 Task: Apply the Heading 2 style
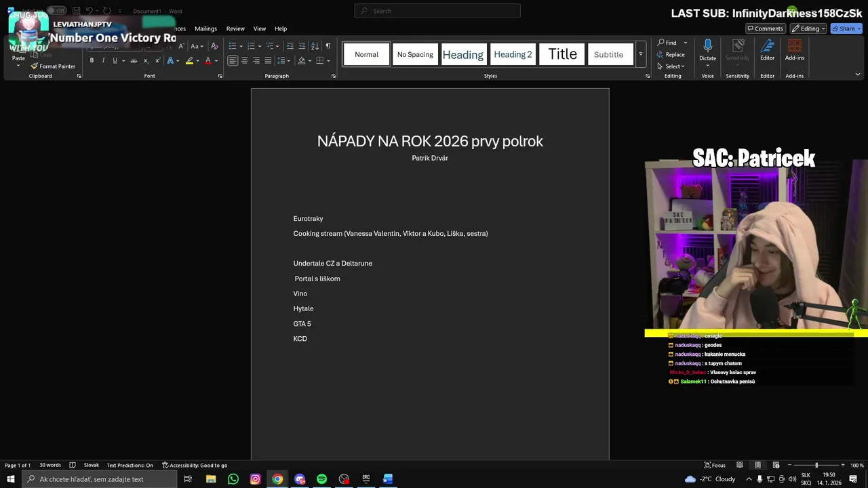click(x=513, y=54)
